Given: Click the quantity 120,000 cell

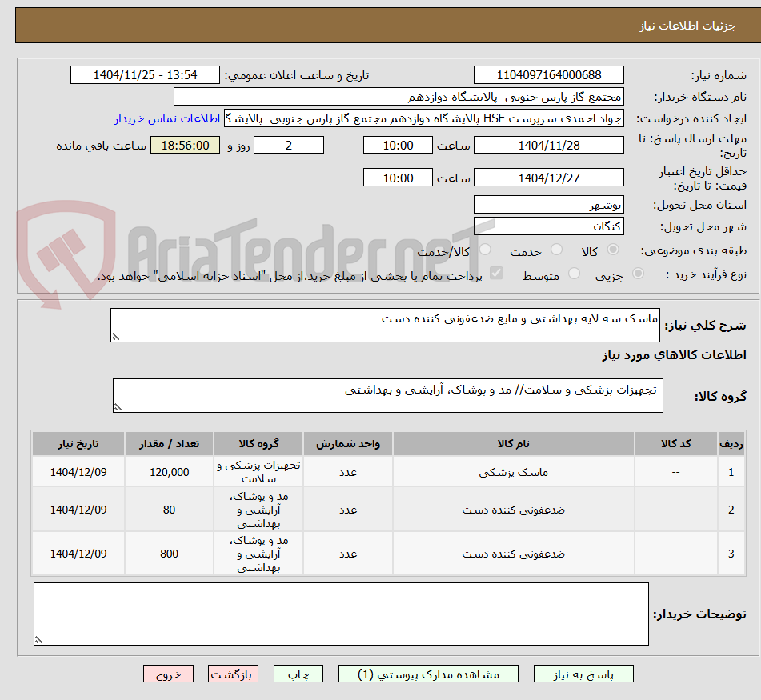Looking at the screenshot, I should click(x=169, y=472).
